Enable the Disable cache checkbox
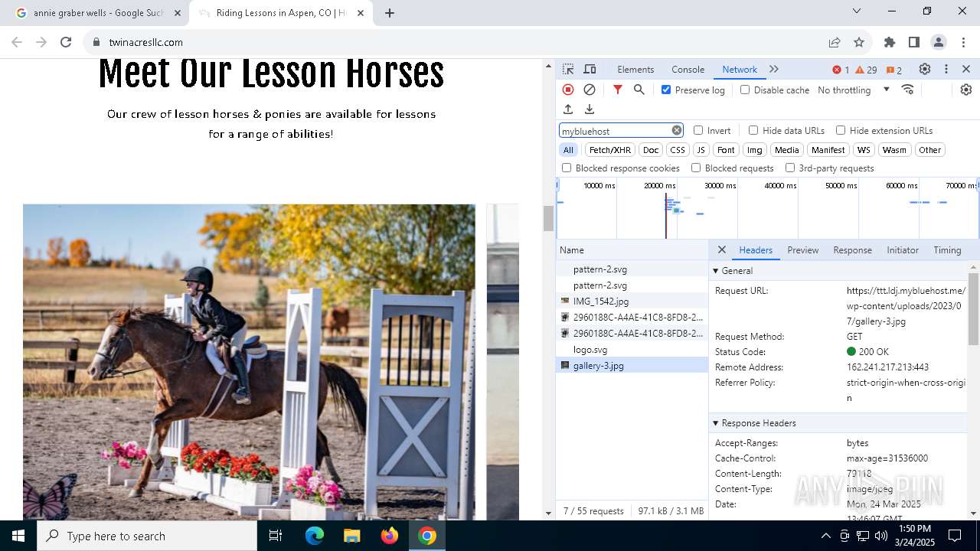 [745, 90]
